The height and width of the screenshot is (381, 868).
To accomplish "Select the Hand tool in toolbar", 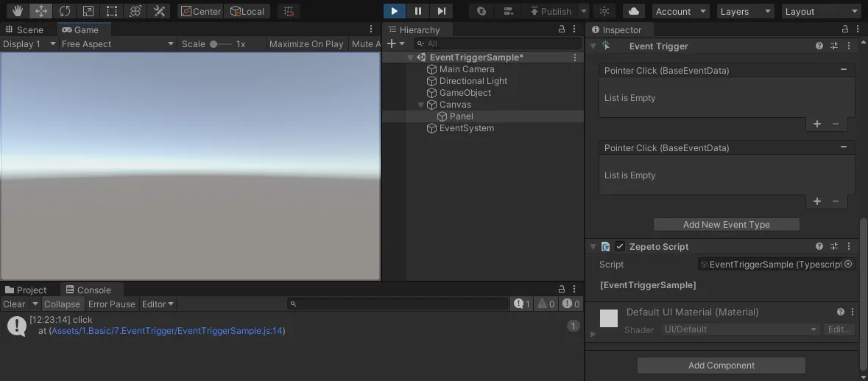I will click(18, 11).
